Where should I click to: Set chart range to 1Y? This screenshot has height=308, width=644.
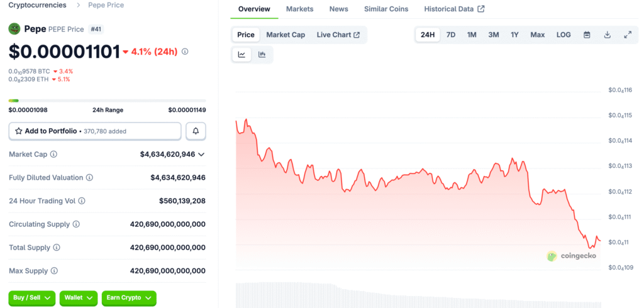(x=514, y=35)
